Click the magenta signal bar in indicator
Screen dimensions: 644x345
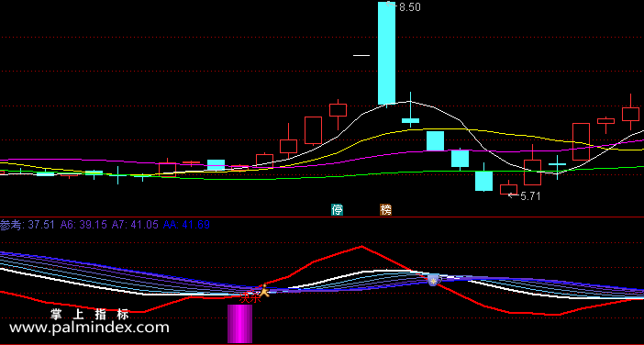coord(239,324)
